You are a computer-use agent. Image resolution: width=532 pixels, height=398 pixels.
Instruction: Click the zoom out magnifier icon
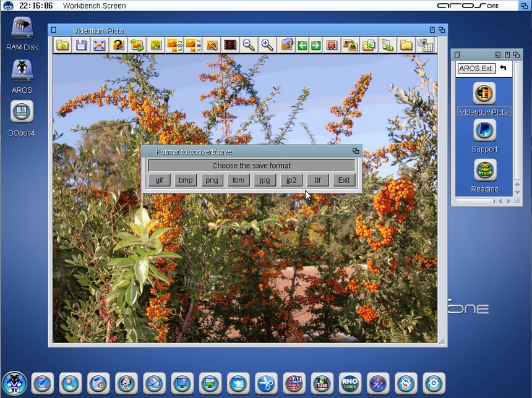tap(249, 45)
